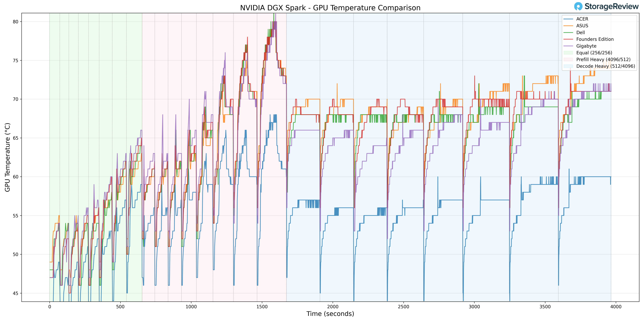The height and width of the screenshot is (322, 644).
Task: Click the GPU Temperature axis label
Action: coord(8,157)
